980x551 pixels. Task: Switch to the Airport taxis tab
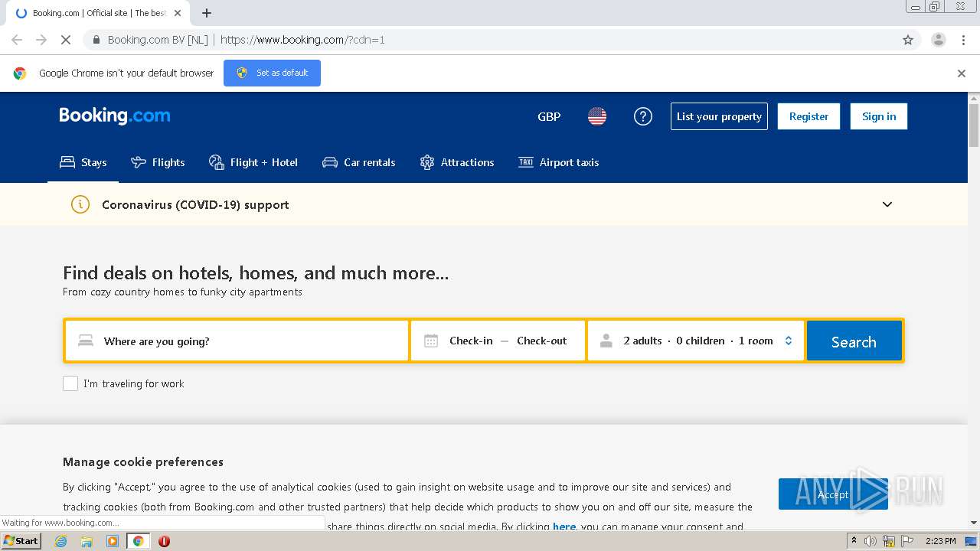pyautogui.click(x=559, y=162)
